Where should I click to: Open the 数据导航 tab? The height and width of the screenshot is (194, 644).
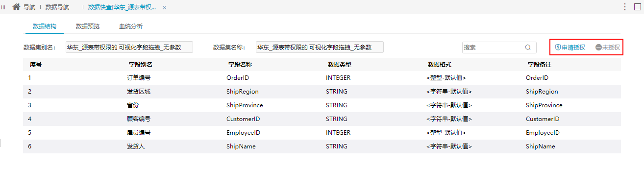57,7
